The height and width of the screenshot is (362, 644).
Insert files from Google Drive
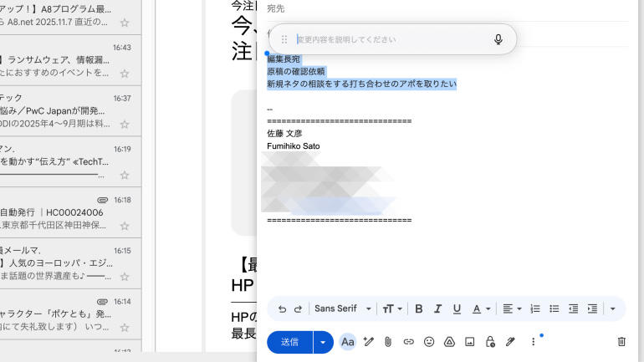449,342
